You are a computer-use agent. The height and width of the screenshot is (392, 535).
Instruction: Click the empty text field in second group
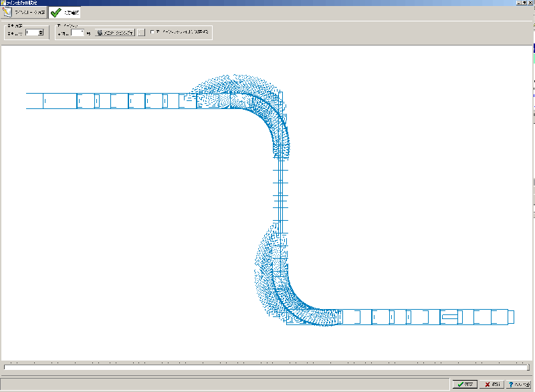point(78,33)
